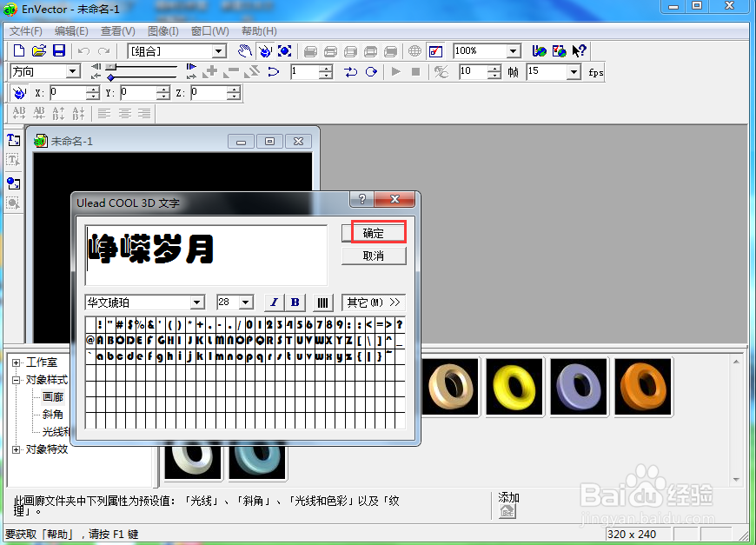Open the 100% zoom dropdown

click(x=514, y=51)
